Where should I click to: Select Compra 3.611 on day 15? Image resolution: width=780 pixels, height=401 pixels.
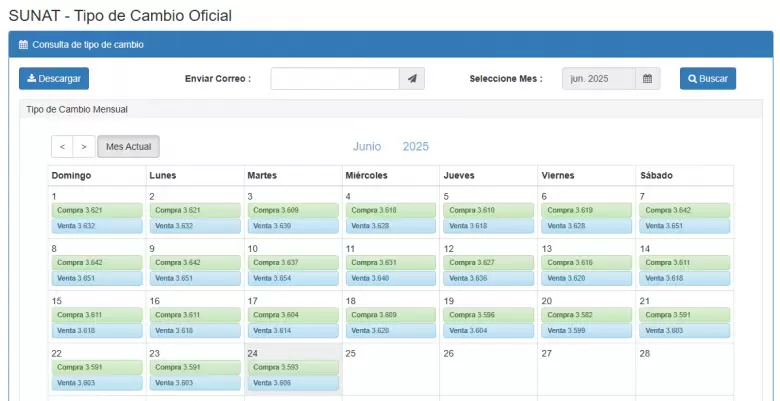coord(97,315)
